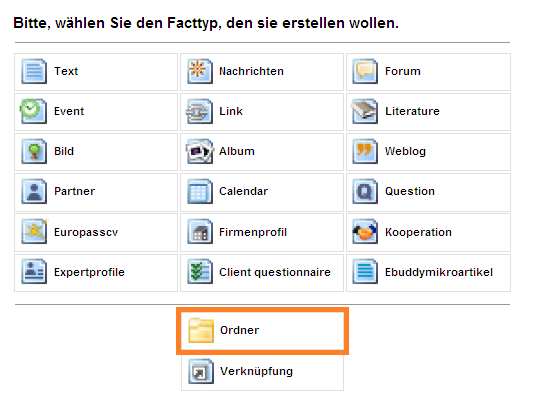Pick the Kooperation label
The width and height of the screenshot is (533, 411).
tap(418, 232)
